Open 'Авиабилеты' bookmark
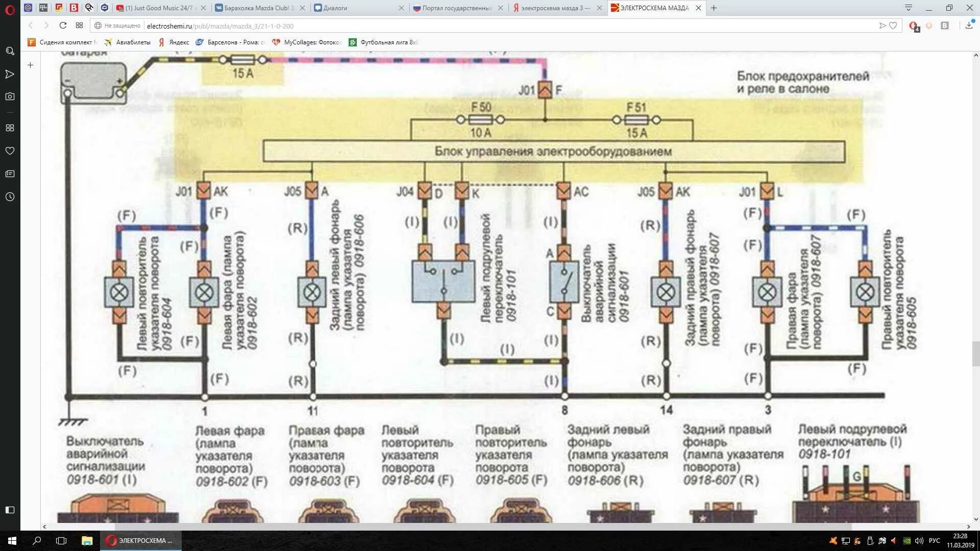Image resolution: width=980 pixels, height=551 pixels. coord(128,42)
